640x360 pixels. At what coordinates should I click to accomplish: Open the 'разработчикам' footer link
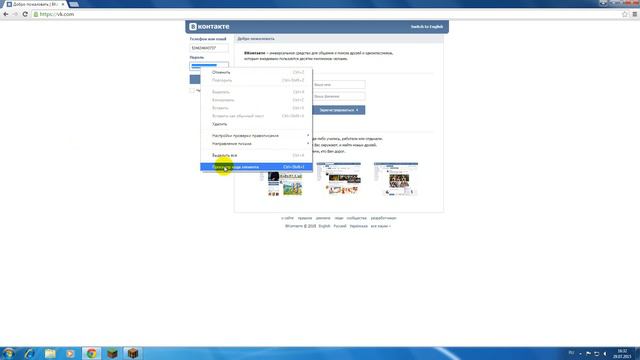(x=383, y=218)
